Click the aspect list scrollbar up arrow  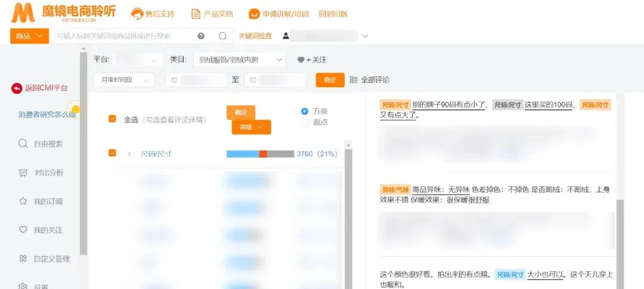click(x=348, y=144)
